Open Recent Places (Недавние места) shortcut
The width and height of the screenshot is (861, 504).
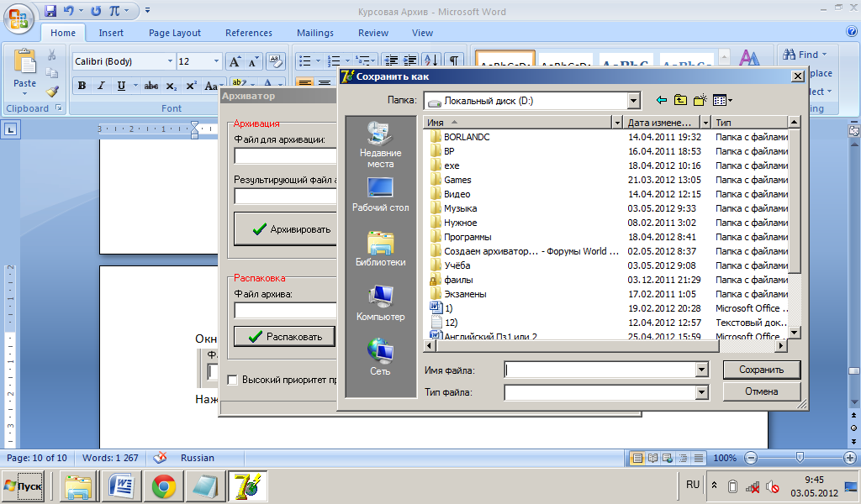(x=381, y=144)
